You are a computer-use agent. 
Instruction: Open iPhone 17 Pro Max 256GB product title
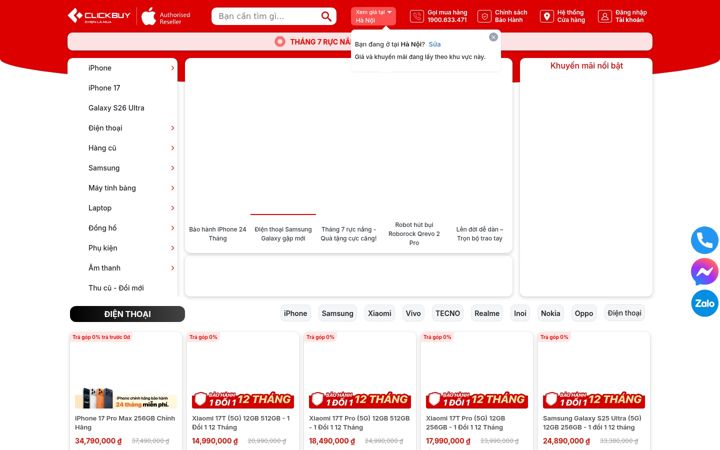point(125,423)
